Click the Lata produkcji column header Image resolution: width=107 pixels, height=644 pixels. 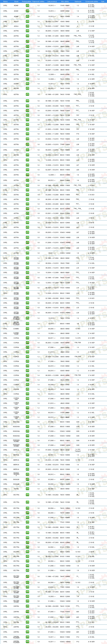[x=52, y=2]
